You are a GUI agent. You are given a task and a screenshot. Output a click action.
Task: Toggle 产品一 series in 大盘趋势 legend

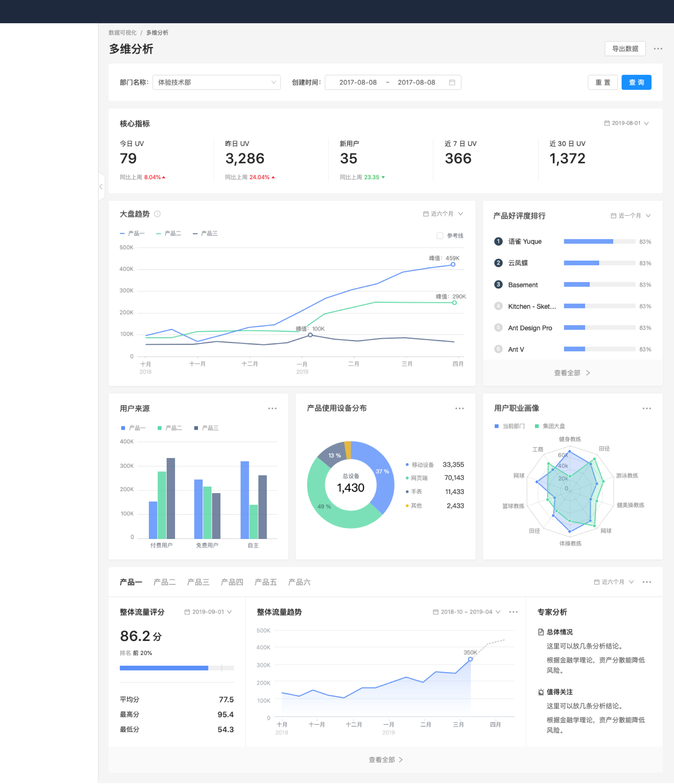pos(132,233)
